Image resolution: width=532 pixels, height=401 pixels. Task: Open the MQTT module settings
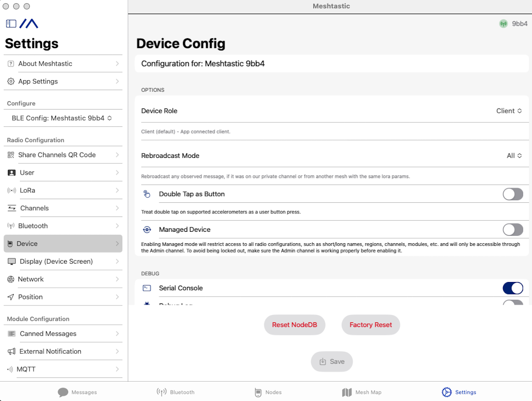coord(63,369)
